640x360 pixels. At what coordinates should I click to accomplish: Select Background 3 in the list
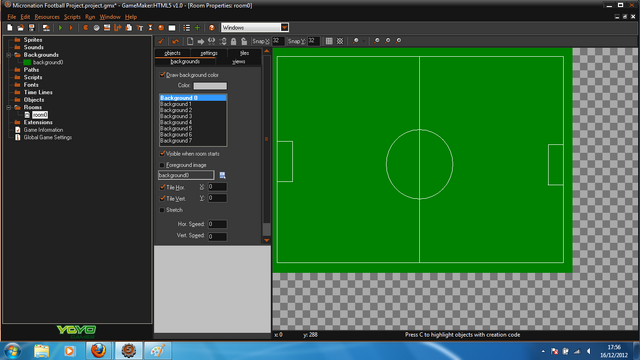[193, 116]
